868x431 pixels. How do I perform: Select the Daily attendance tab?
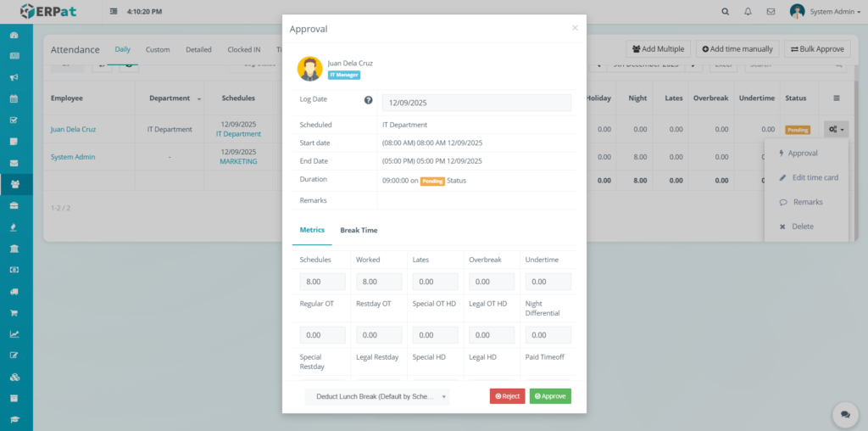coord(122,49)
